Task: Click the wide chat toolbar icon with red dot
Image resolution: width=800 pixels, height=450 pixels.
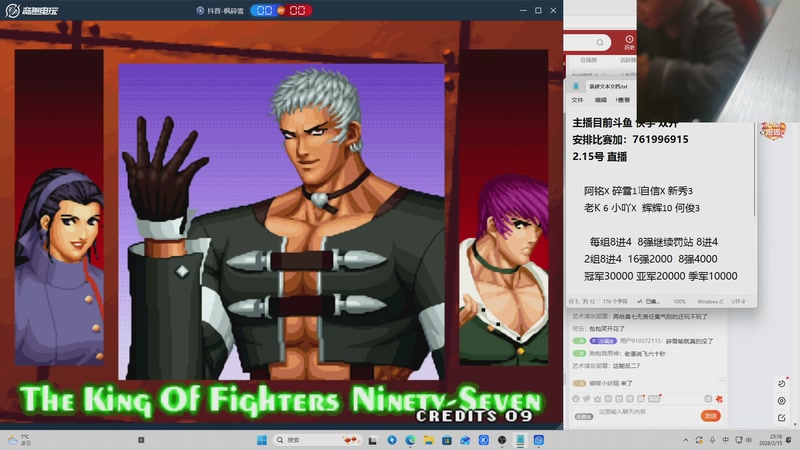Action: 655,398
